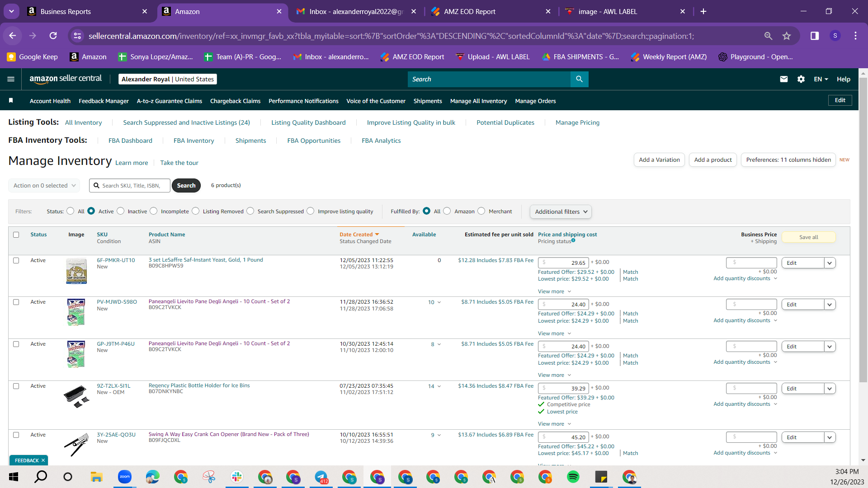This screenshot has height=488, width=868.
Task: Open Sticky Notes from the taskbar
Action: [601, 477]
